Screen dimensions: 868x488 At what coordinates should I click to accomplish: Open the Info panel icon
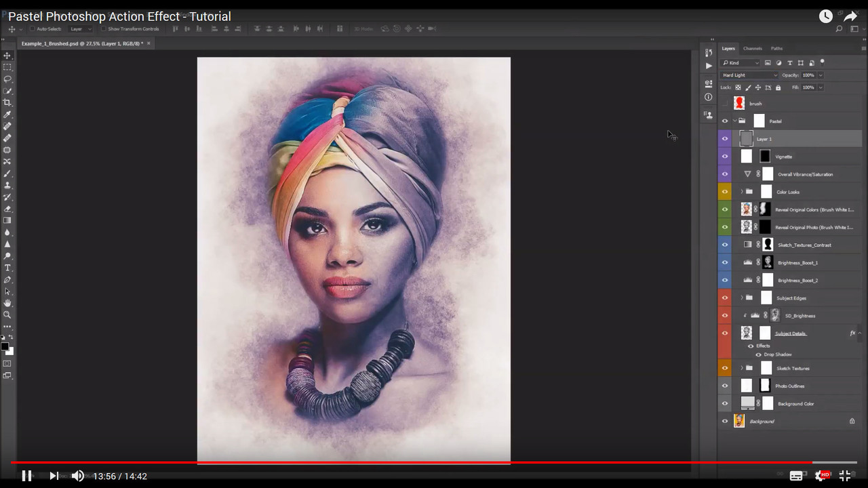(x=709, y=97)
